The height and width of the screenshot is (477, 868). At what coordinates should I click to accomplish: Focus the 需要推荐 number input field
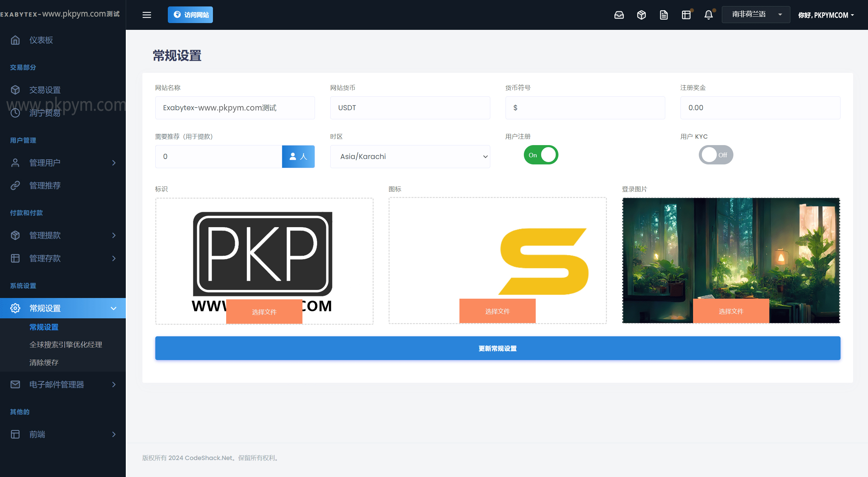[x=219, y=157]
